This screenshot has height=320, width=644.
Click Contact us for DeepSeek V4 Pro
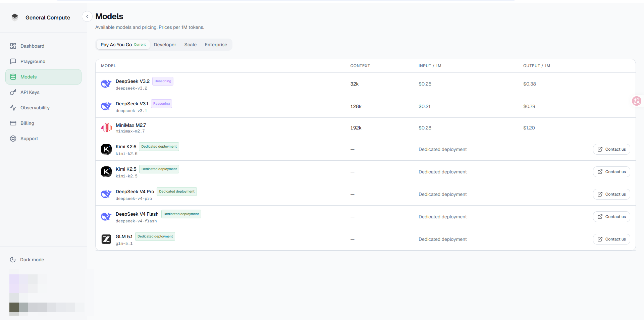(x=611, y=194)
